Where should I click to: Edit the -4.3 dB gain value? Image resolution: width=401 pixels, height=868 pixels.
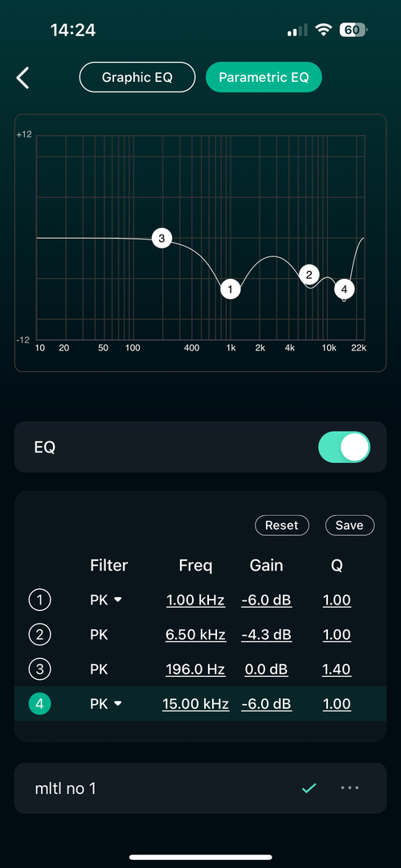[267, 635]
